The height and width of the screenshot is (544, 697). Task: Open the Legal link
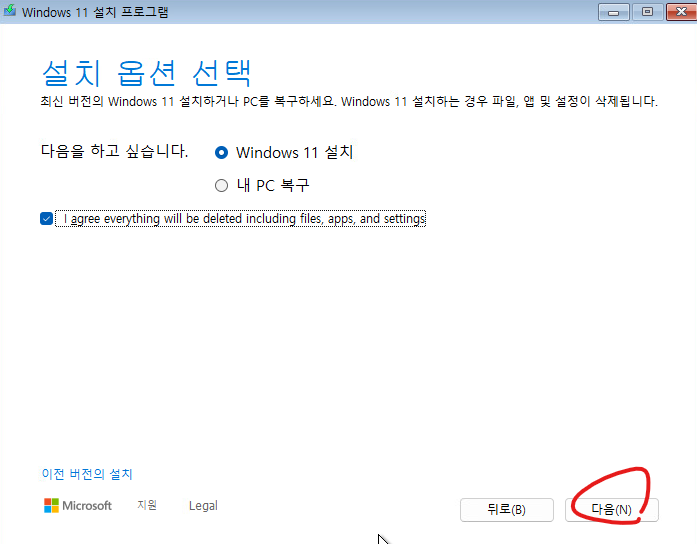tap(203, 506)
